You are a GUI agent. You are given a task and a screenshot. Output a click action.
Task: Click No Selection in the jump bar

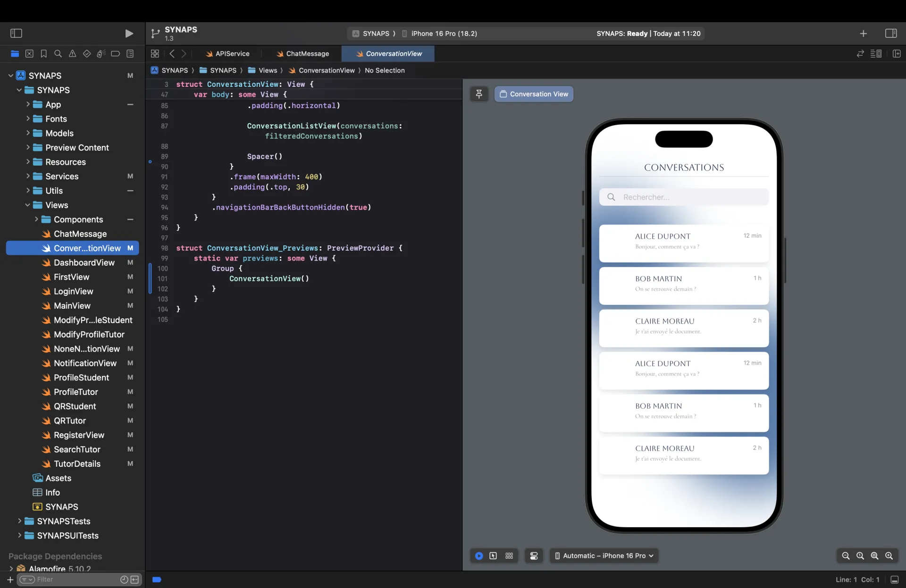click(x=385, y=70)
